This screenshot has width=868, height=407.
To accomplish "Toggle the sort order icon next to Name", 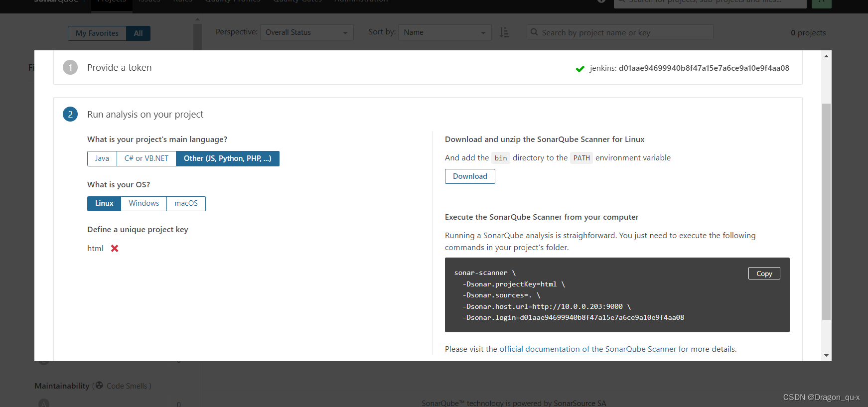I will pos(504,32).
